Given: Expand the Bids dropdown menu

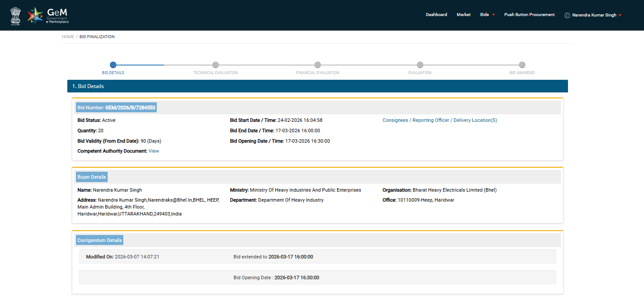Looking at the screenshot, I should click(x=487, y=15).
